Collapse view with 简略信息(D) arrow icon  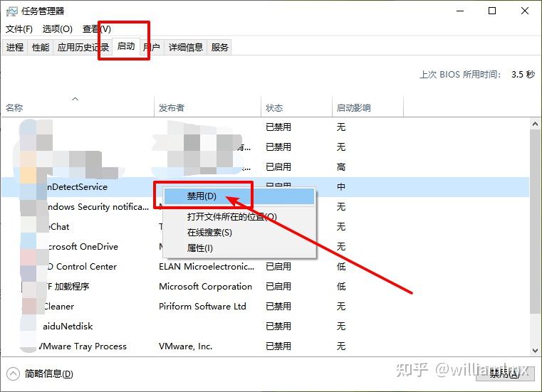pyautogui.click(x=13, y=374)
